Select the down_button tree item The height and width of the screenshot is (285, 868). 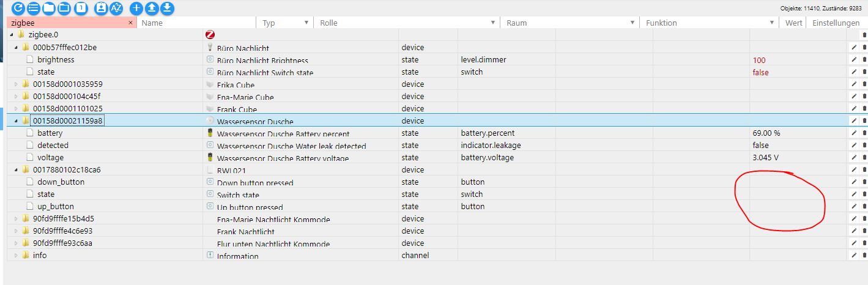tap(61, 182)
